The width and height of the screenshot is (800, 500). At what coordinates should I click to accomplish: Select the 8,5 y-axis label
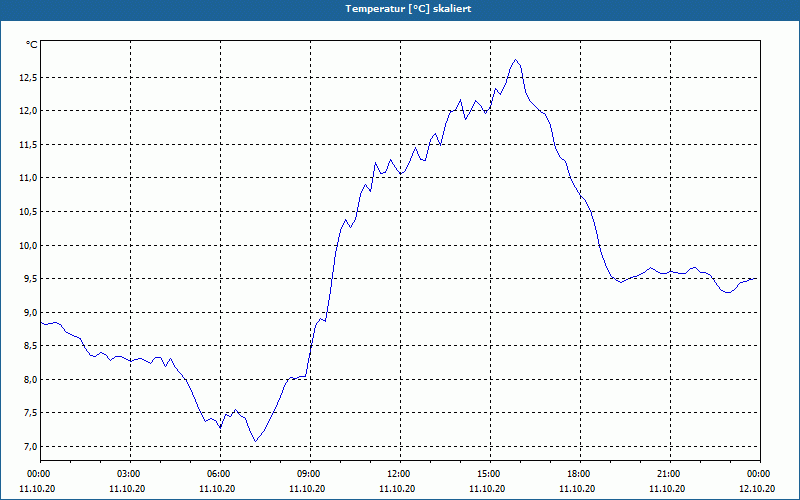31,345
